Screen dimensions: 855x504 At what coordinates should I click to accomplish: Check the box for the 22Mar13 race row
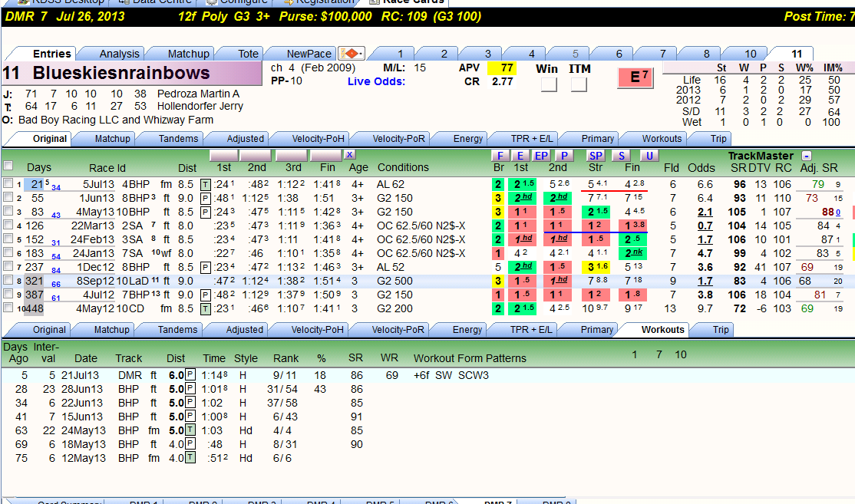point(8,225)
